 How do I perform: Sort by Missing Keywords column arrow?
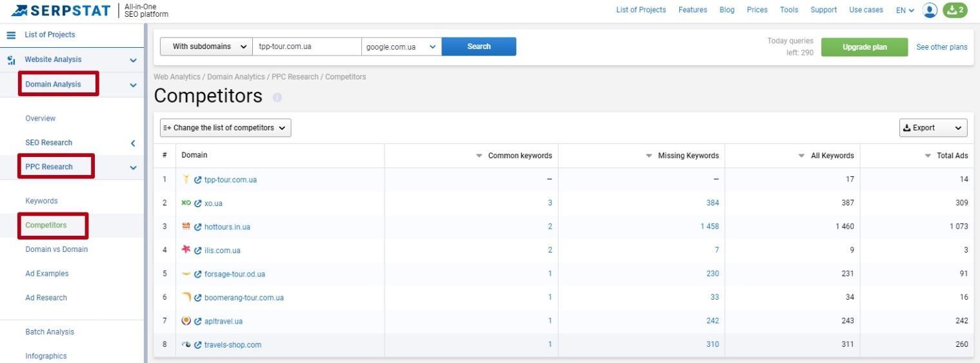[649, 156]
